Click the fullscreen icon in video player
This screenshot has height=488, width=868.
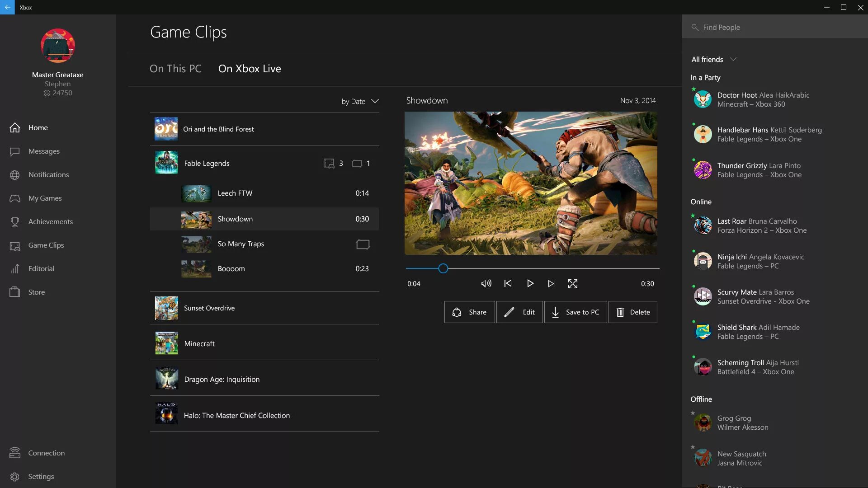tap(572, 284)
